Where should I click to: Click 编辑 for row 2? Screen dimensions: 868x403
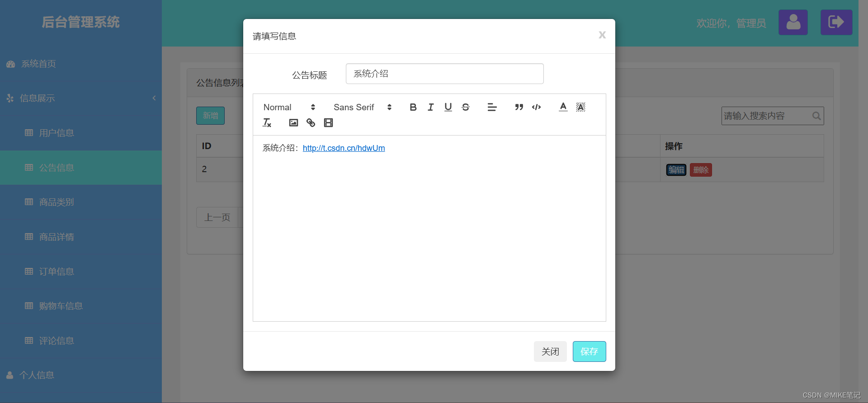676,170
